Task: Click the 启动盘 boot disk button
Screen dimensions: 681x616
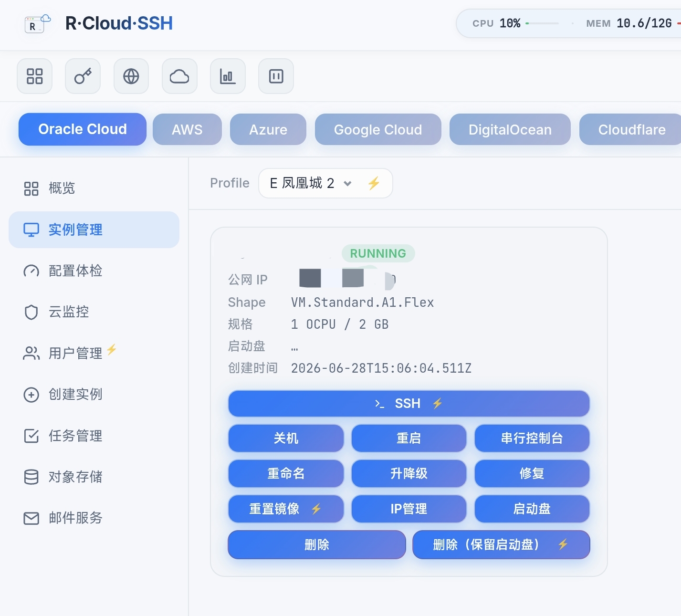Action: tap(532, 509)
